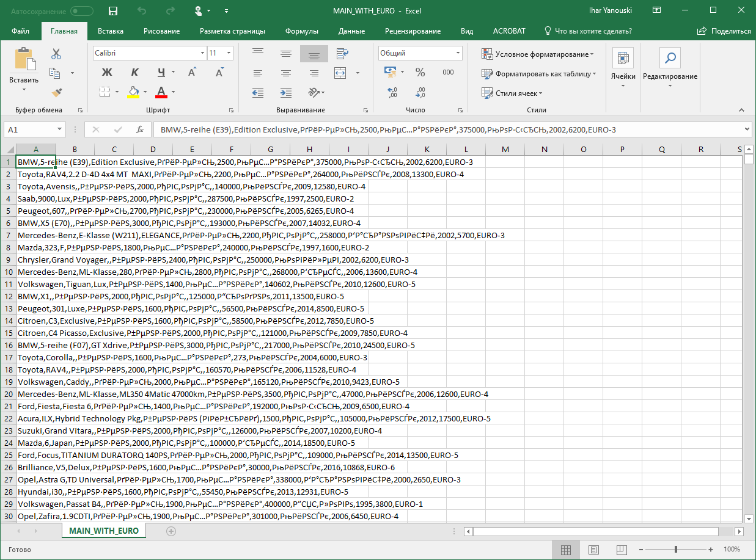The width and height of the screenshot is (756, 560).
Task: Click Undo arrow in quick access toolbar
Action: [x=142, y=11]
